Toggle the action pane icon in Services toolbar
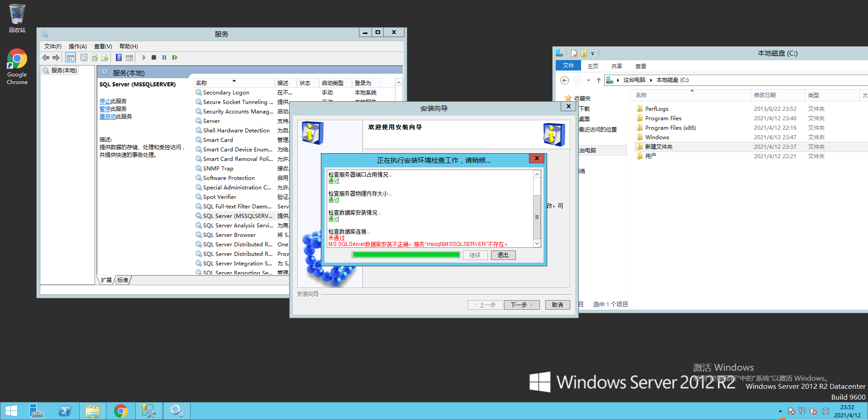 129,58
